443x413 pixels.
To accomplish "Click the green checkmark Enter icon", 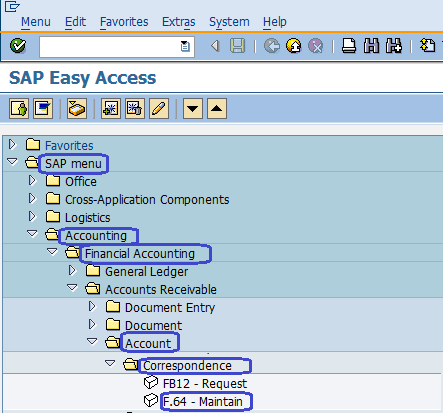I will [18, 46].
